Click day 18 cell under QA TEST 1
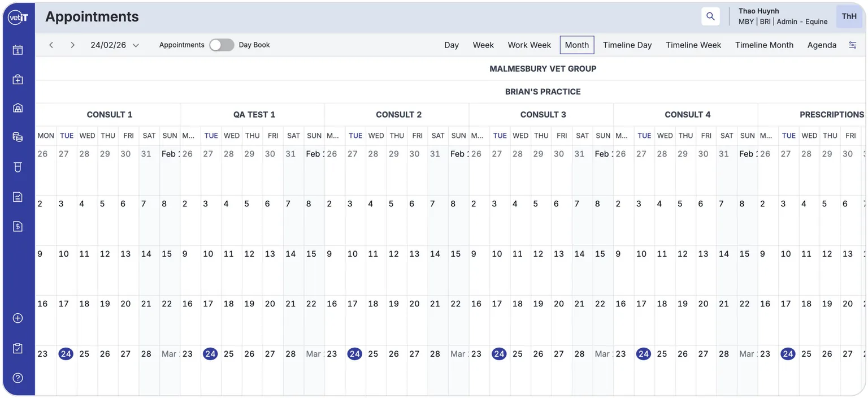This screenshot has height=398, width=868. point(232,320)
